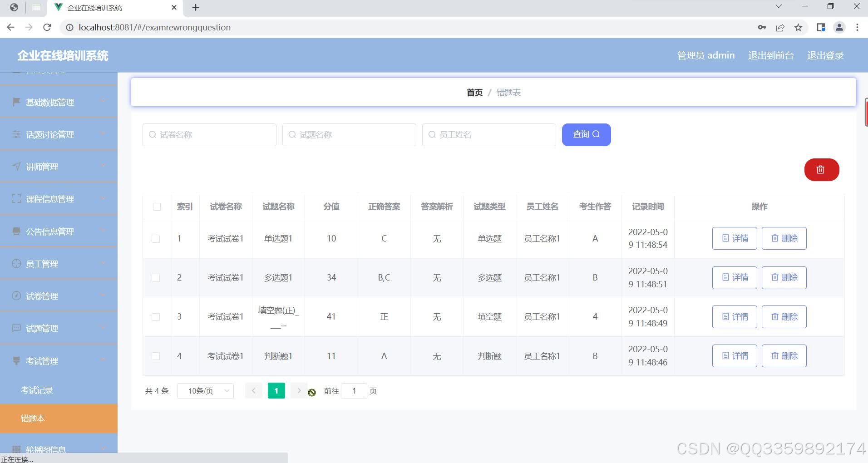
Task: Click the compass icon beside 试卷管理
Action: click(x=16, y=296)
